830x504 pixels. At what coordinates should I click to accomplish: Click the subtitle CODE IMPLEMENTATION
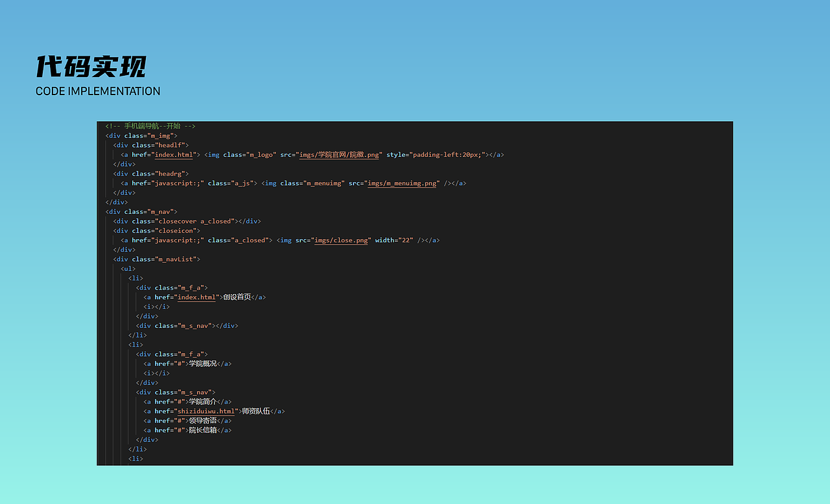pyautogui.click(x=98, y=91)
